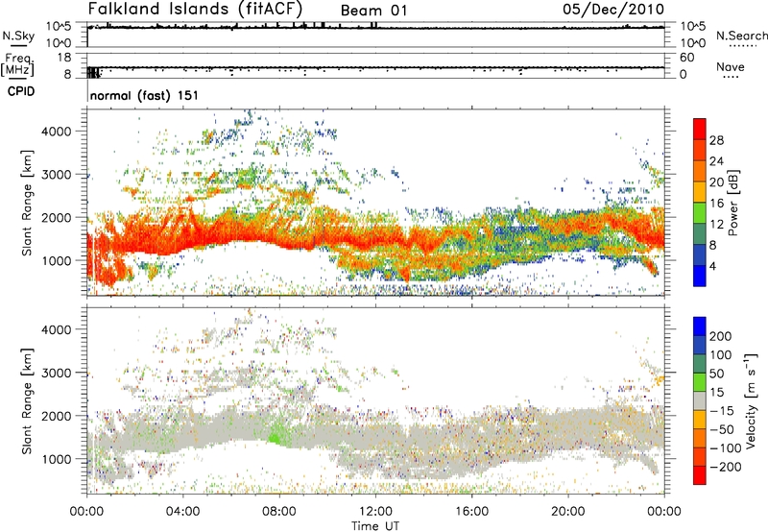Click 'Slant Range [km]' beside the power panel
This screenshot has width=768, height=532.
point(27,203)
